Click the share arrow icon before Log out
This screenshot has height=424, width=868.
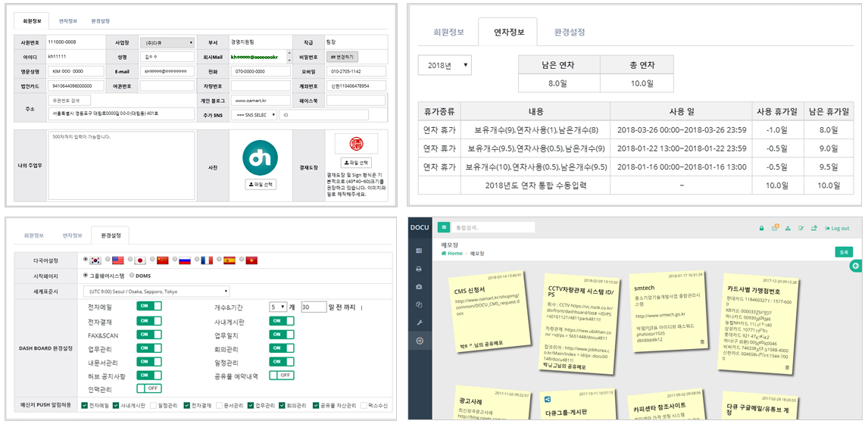[814, 228]
